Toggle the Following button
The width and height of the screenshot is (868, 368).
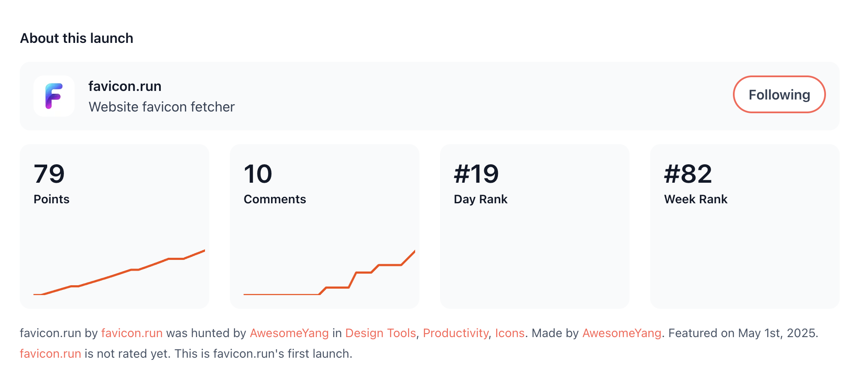(779, 95)
